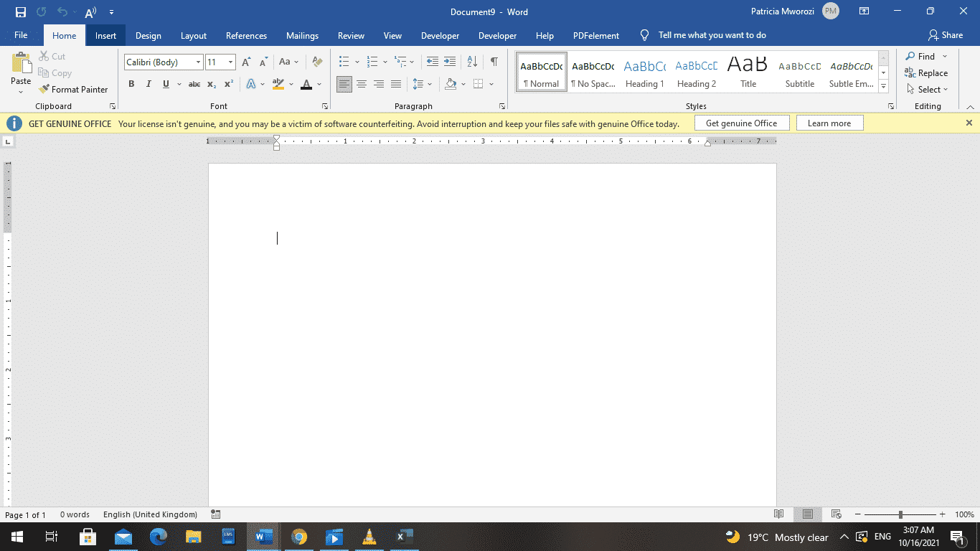Select the Heading 1 style
Viewport: 980px width, 551px height.
[x=644, y=72]
